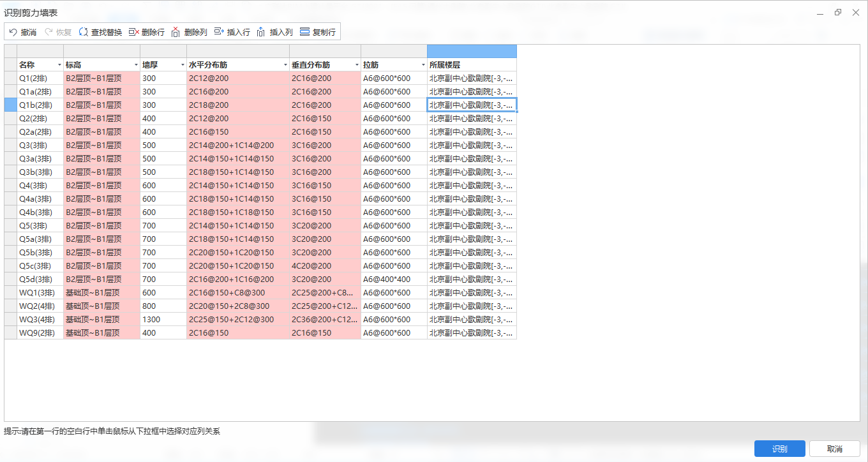The image size is (868, 462).
Task: Select the Q1(2排) name cell
Action: tap(40, 78)
